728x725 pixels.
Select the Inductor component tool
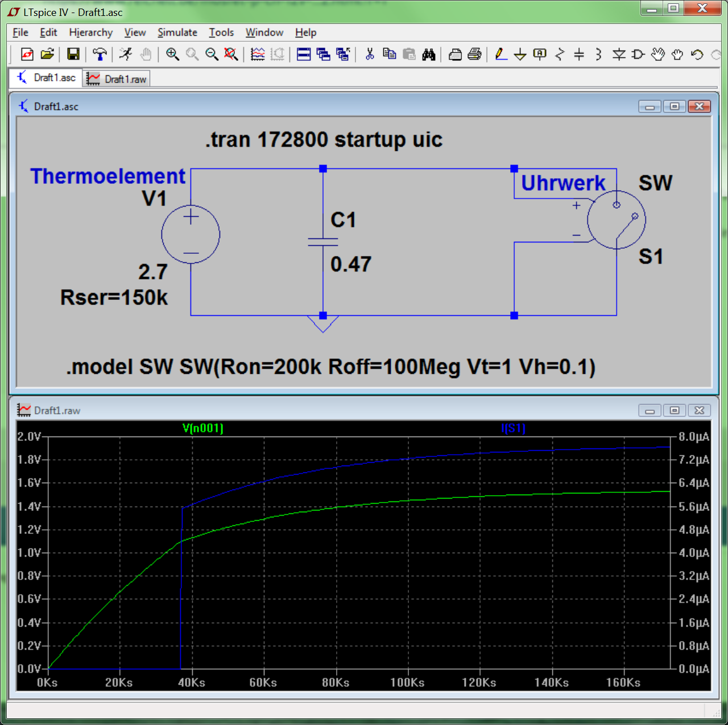[x=598, y=54]
